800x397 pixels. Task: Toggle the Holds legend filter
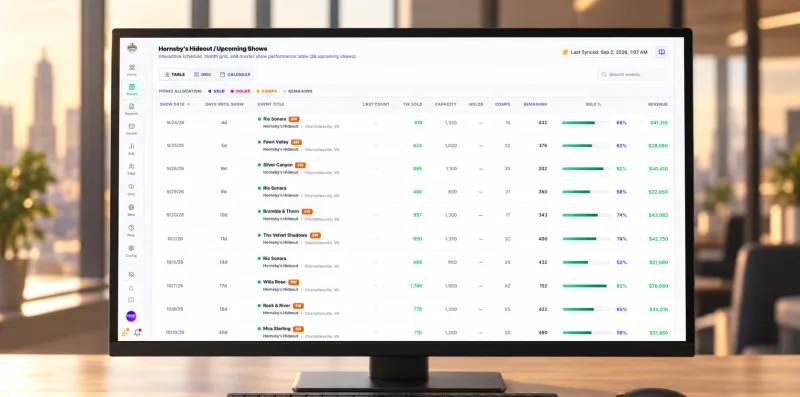(240, 91)
